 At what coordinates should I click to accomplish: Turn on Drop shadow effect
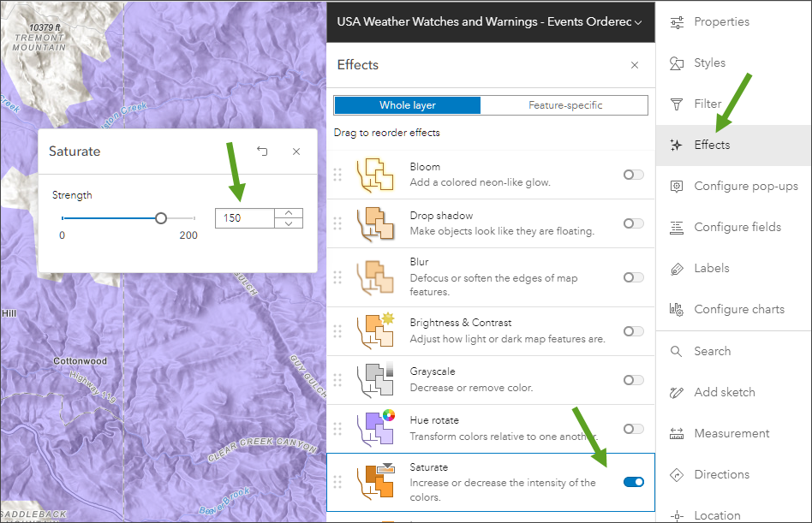633,223
